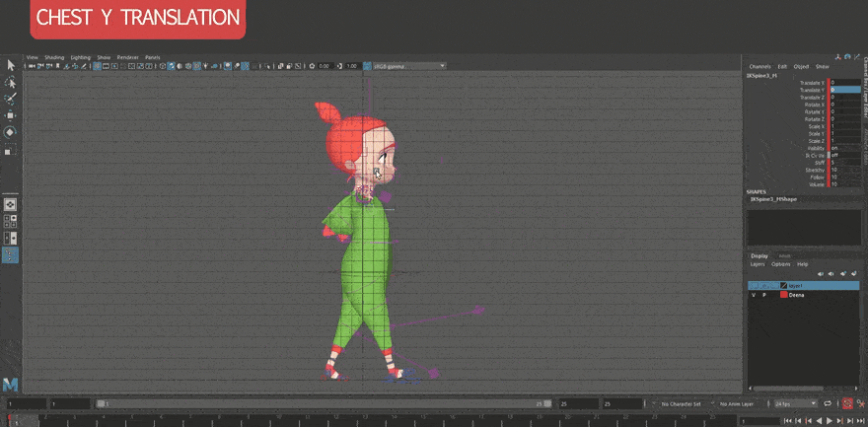Switch to the Display layer tab
The width and height of the screenshot is (868, 427).
coord(759,255)
